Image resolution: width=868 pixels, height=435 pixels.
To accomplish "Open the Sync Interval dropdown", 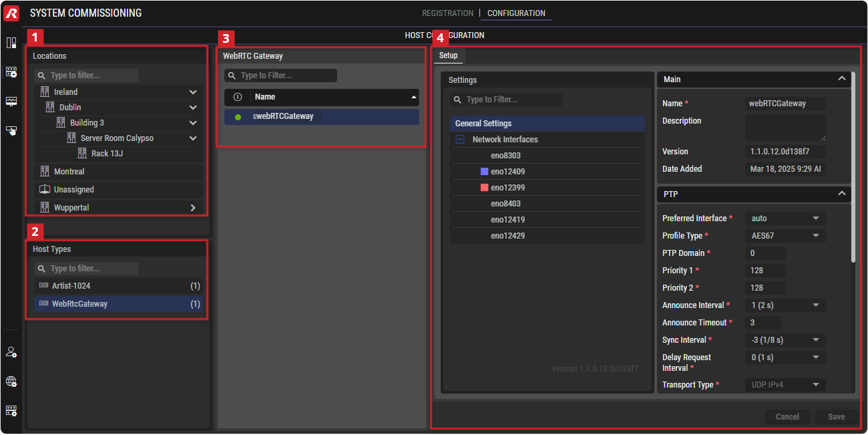I will pos(785,340).
